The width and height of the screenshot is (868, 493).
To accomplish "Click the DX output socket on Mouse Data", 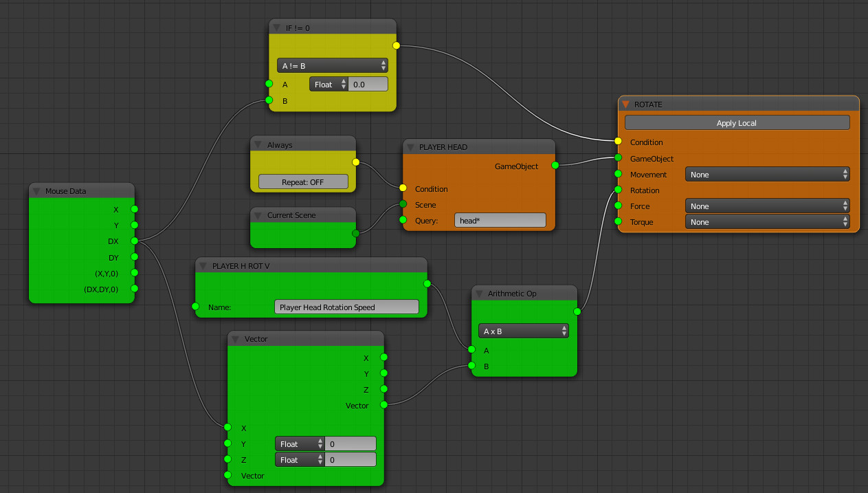I will 135,241.
